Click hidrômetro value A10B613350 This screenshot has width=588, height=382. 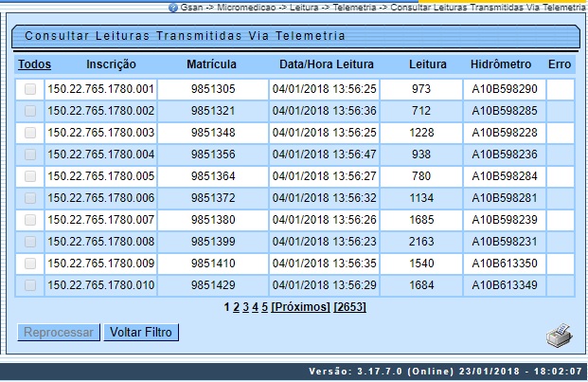click(x=505, y=264)
